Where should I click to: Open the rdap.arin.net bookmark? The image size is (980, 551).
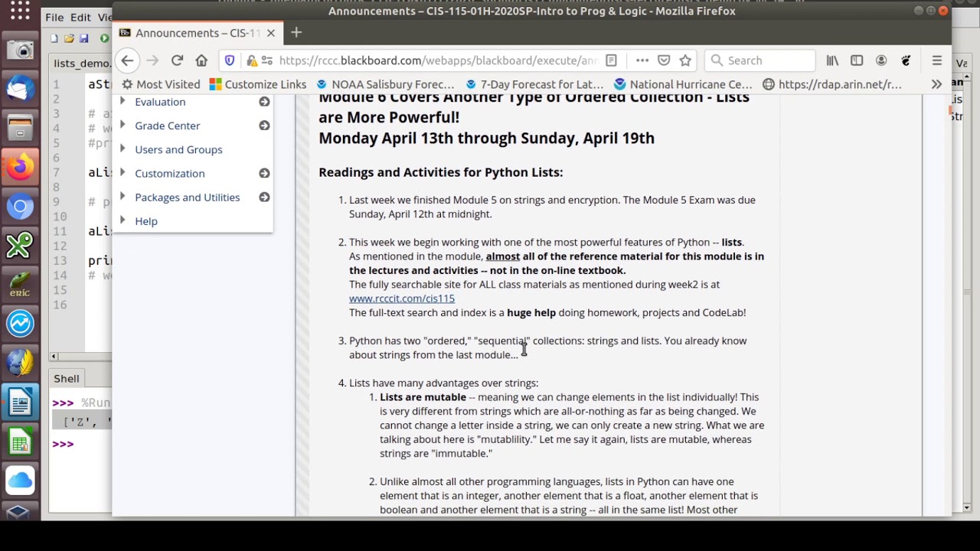(x=832, y=84)
